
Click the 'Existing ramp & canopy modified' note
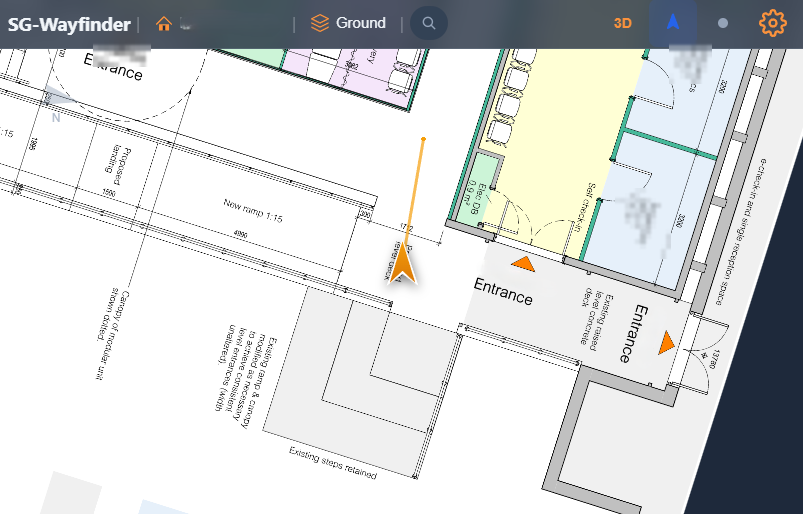point(246,376)
